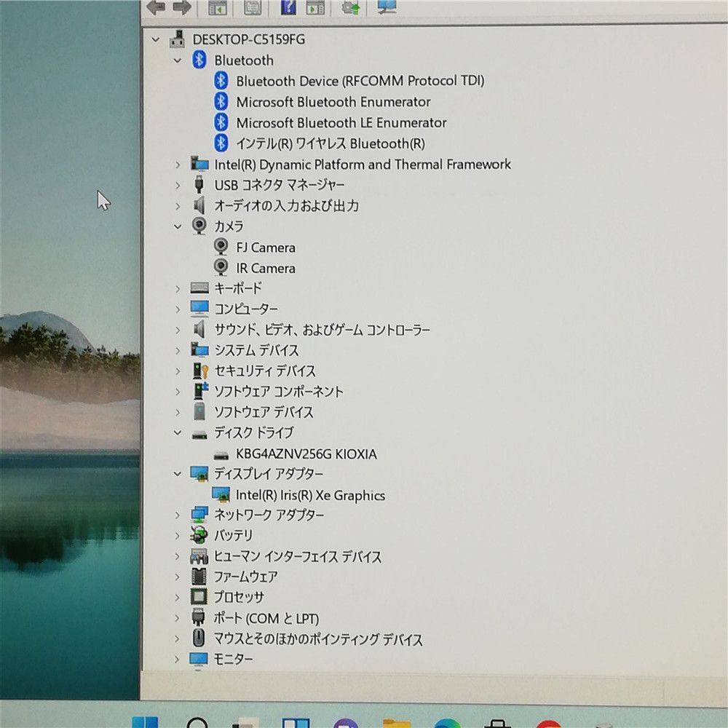
Task: Collapse the DESKTOP-C5159FG root node
Action: click(156, 40)
